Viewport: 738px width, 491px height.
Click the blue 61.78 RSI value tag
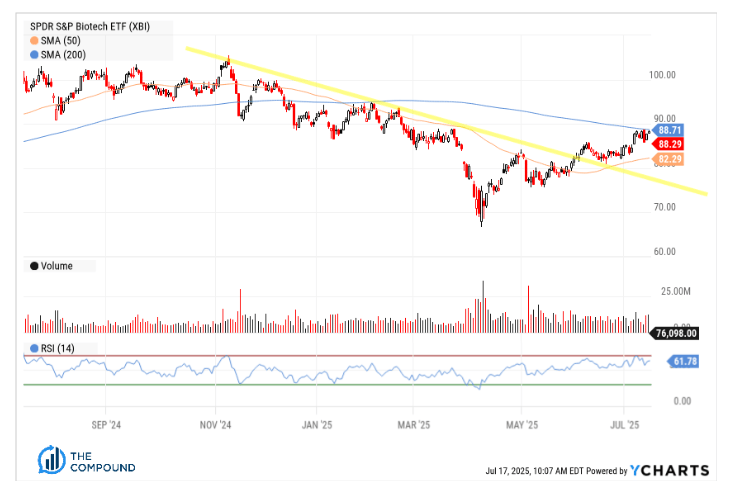pyautogui.click(x=683, y=362)
